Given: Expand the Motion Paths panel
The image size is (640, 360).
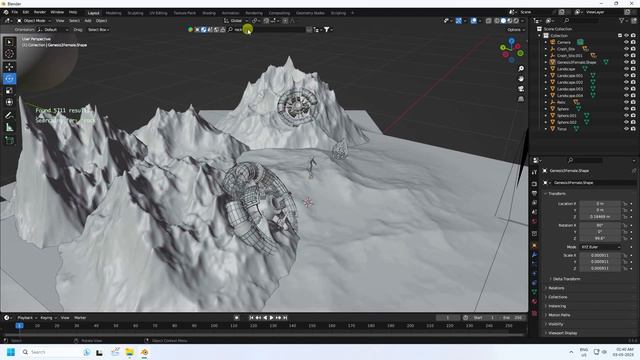Looking at the screenshot, I should (558, 315).
